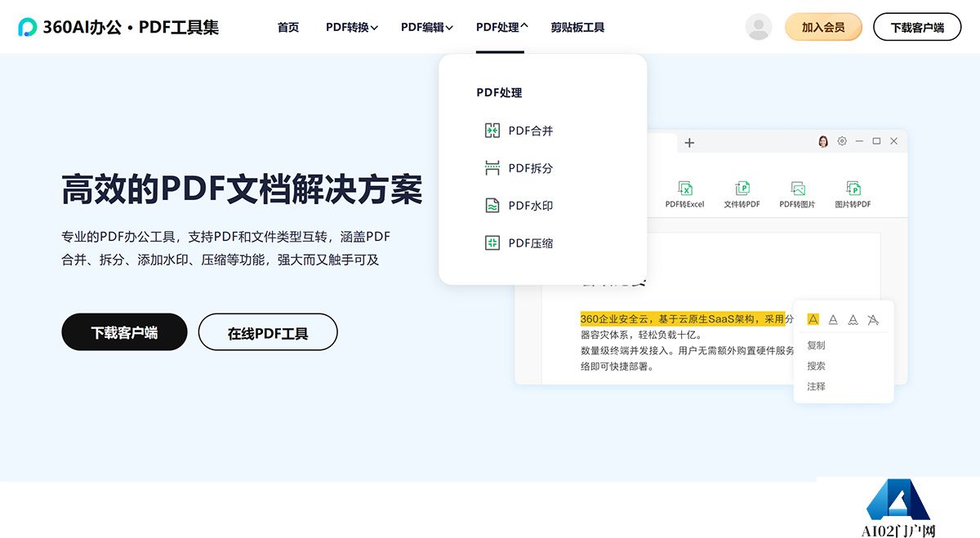Image resolution: width=980 pixels, height=538 pixels.
Task: Click the PDF处理 dropdown heading text
Action: 499,93
